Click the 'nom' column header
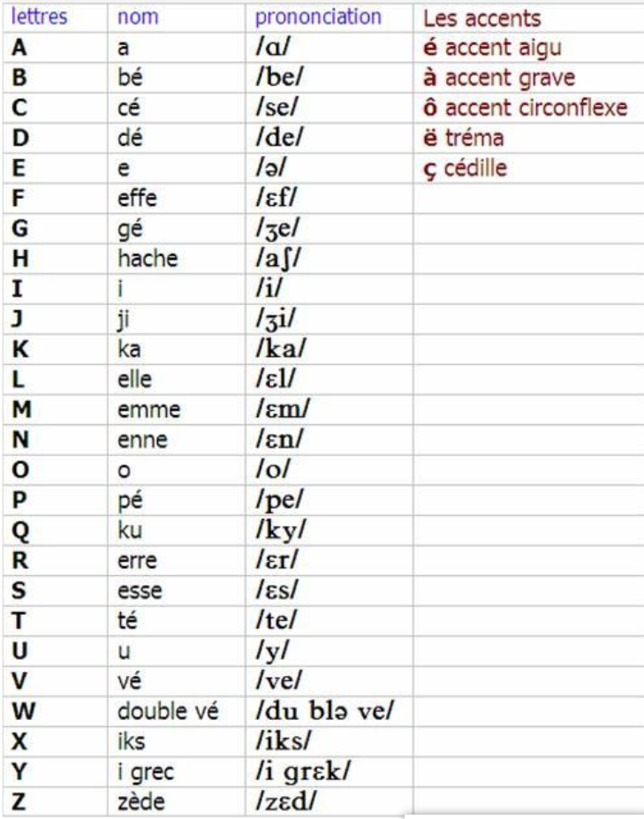644x819 pixels. coord(138,18)
